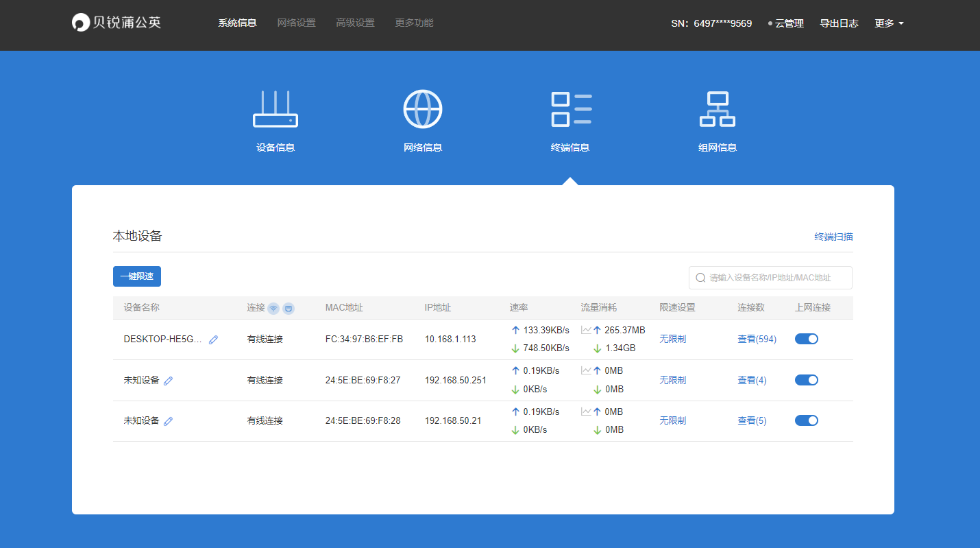Toggle internet access for device 192.168.50.251
This screenshot has height=548, width=980.
tap(807, 379)
